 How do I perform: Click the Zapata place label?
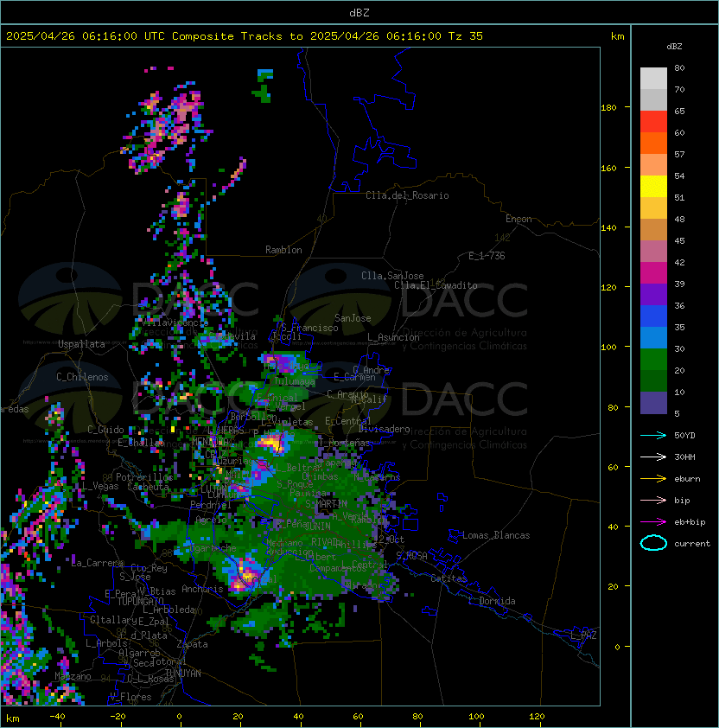tap(192, 644)
